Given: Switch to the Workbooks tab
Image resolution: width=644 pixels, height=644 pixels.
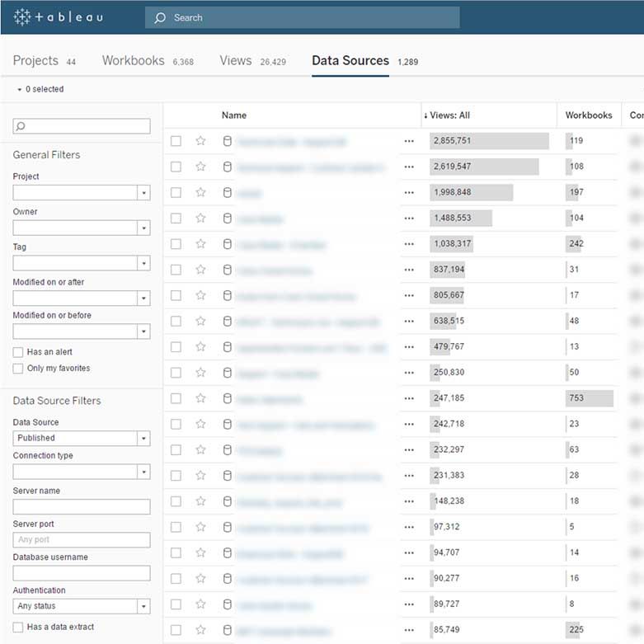Looking at the screenshot, I should (x=133, y=61).
